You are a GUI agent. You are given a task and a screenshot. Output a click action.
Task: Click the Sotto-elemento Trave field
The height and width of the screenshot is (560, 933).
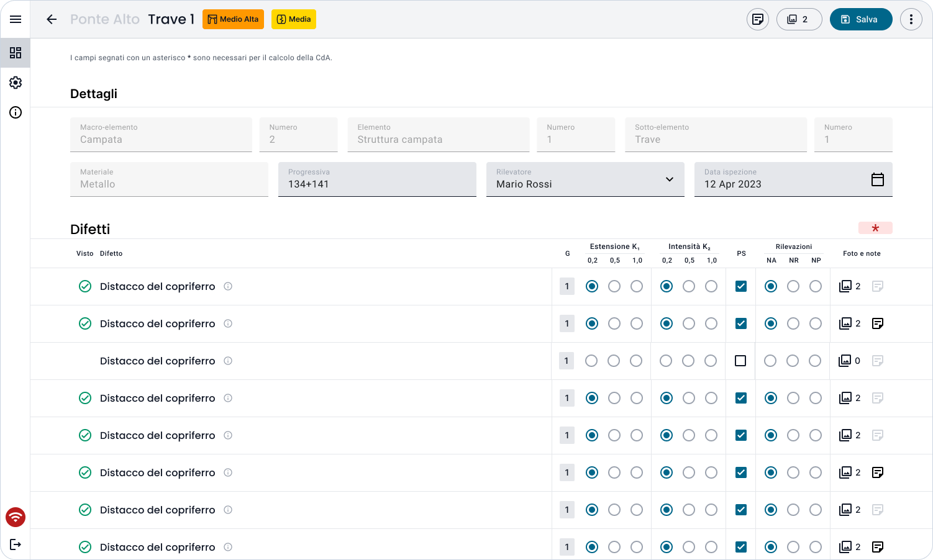tap(716, 135)
